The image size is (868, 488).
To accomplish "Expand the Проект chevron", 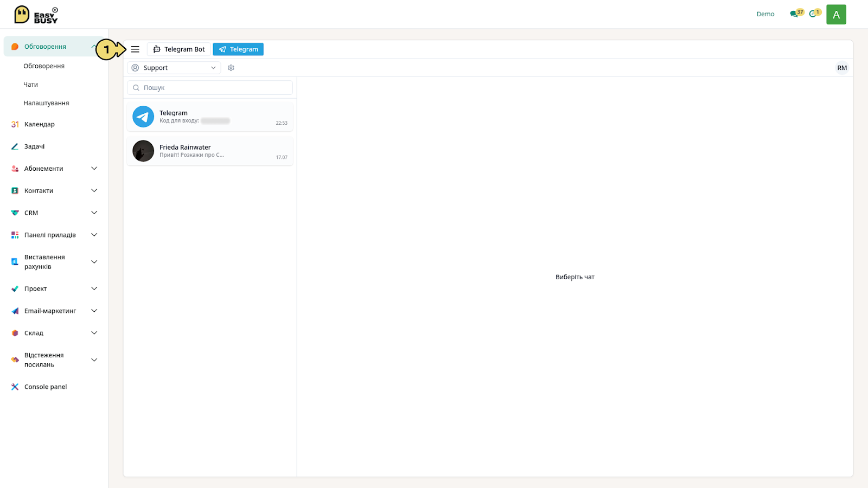I will [x=94, y=289].
